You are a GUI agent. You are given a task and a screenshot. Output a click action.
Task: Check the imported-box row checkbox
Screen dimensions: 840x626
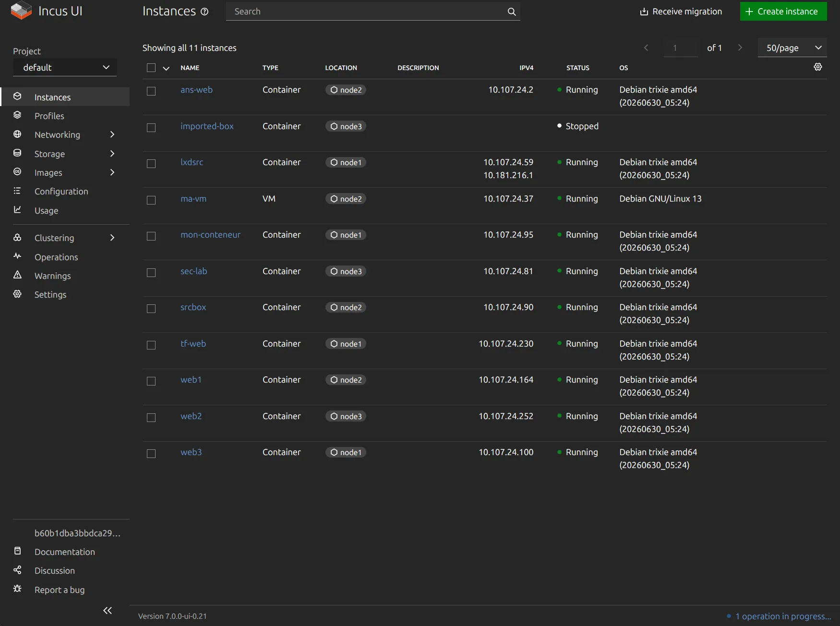151,128
